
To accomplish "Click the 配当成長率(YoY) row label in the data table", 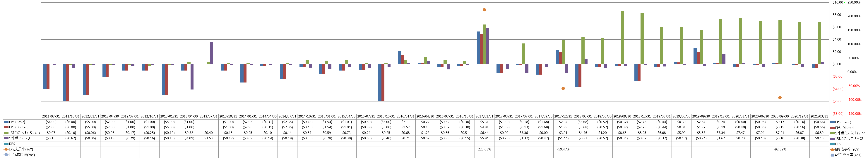I will click(22, 155).
